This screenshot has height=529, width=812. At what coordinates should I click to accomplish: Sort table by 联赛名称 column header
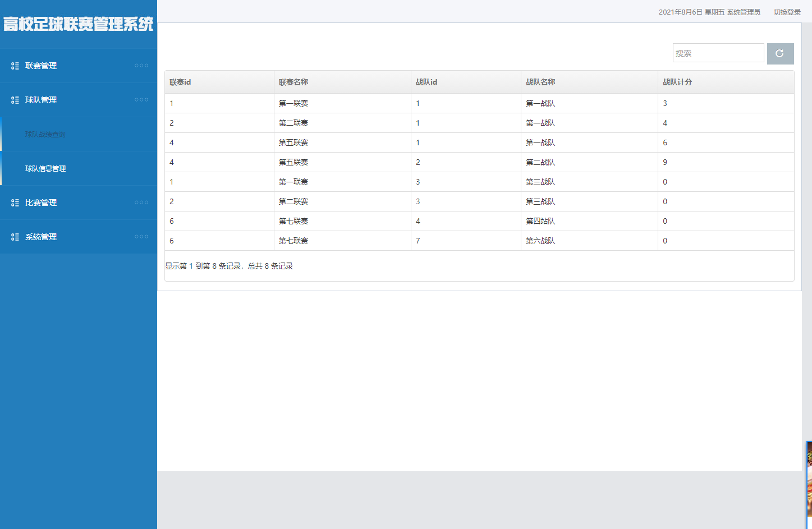point(293,82)
